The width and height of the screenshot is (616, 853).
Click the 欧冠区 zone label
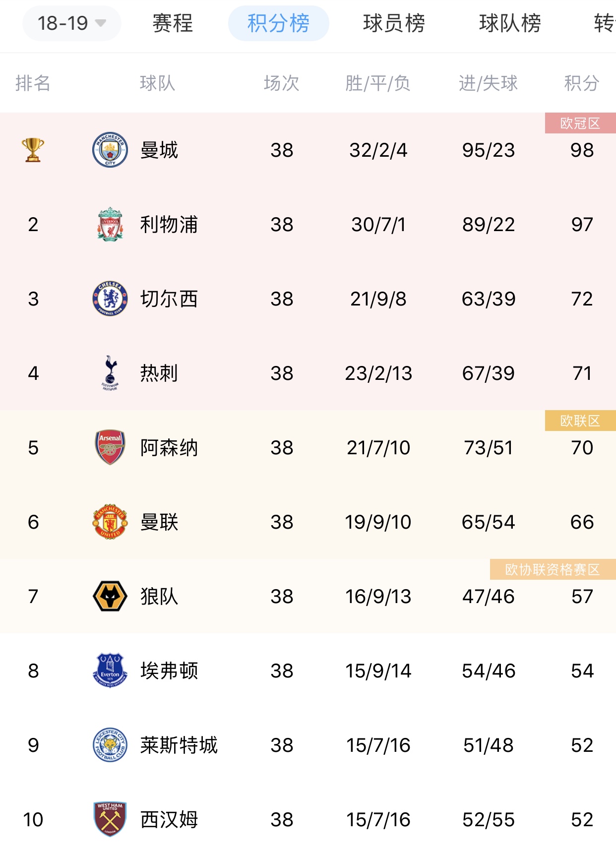coord(580,123)
